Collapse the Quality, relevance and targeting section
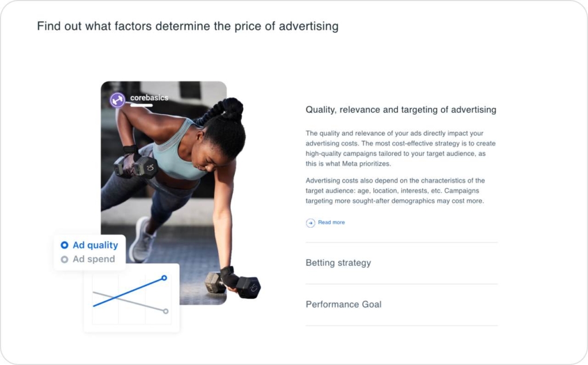 pyautogui.click(x=400, y=109)
